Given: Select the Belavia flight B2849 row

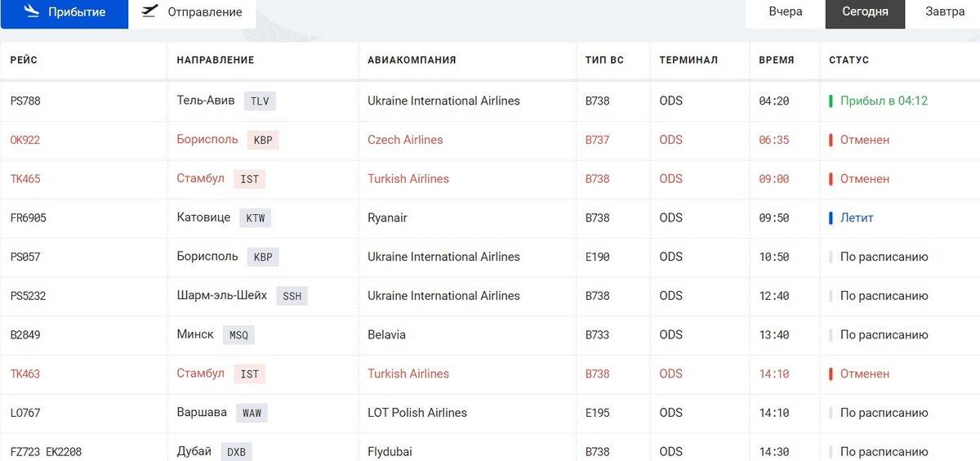Looking at the screenshot, I should click(x=490, y=335).
